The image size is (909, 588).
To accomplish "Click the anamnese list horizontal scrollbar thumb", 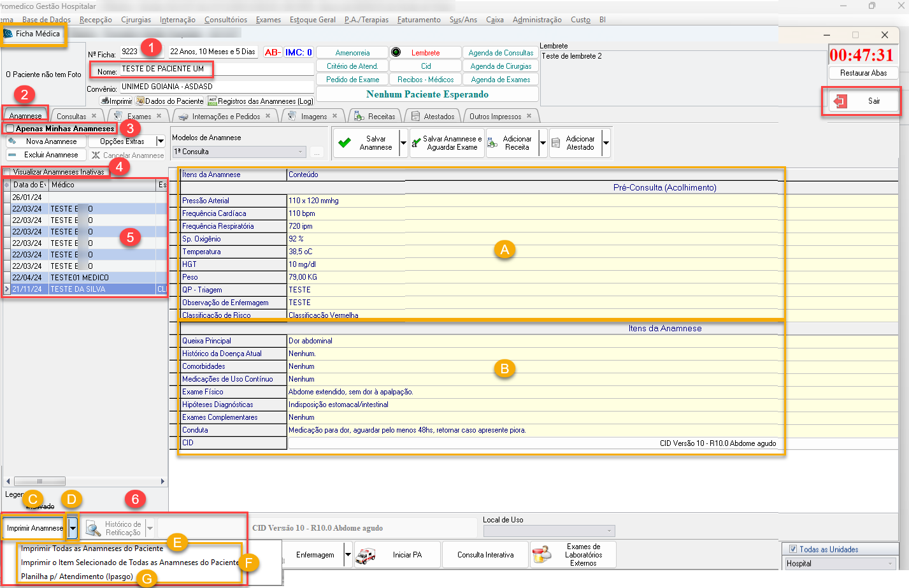I will click(39, 481).
